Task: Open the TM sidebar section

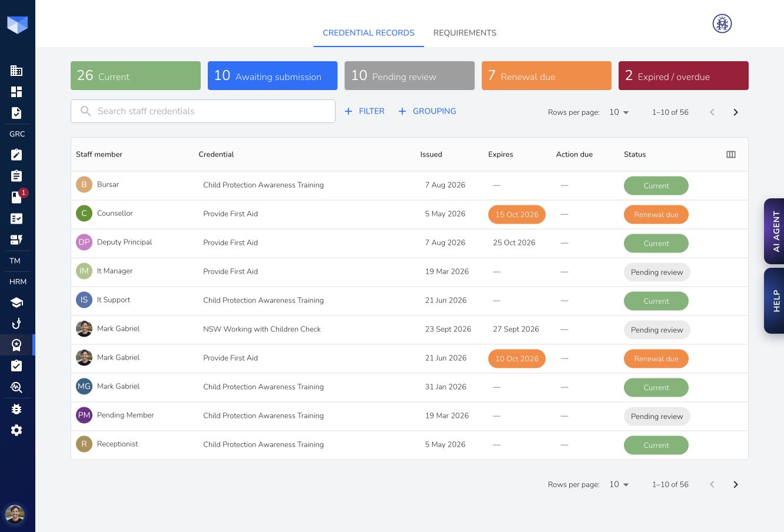Action: (x=15, y=261)
